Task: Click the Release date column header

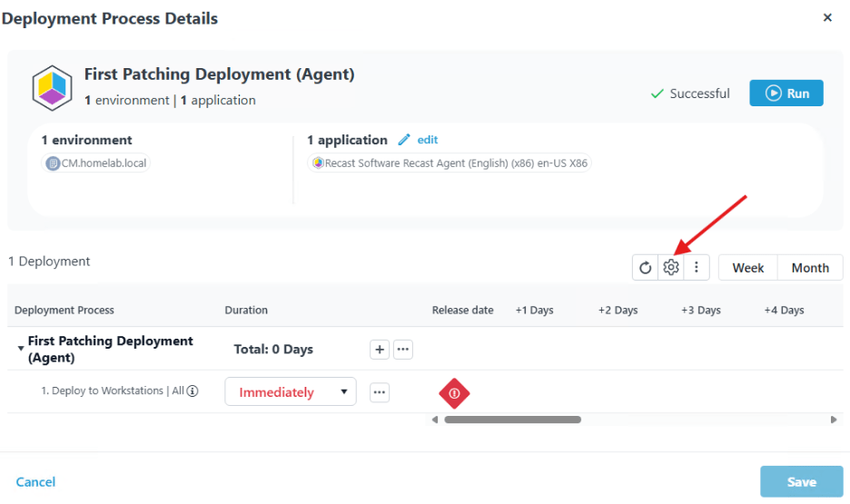Action: click(x=462, y=310)
